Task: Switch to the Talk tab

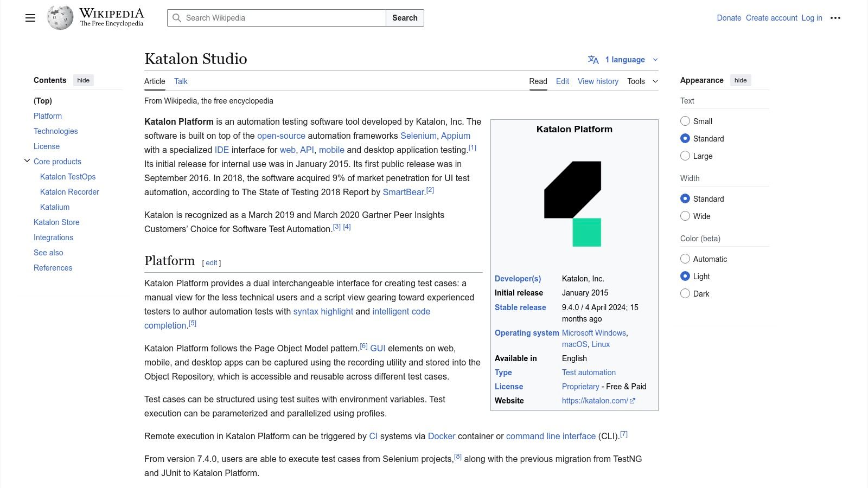Action: click(181, 81)
